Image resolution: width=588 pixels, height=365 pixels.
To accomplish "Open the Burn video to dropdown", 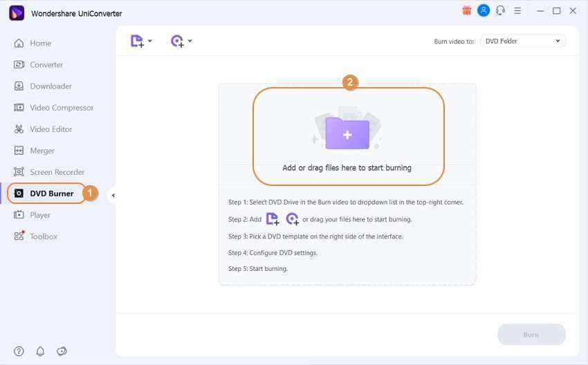I will (523, 41).
